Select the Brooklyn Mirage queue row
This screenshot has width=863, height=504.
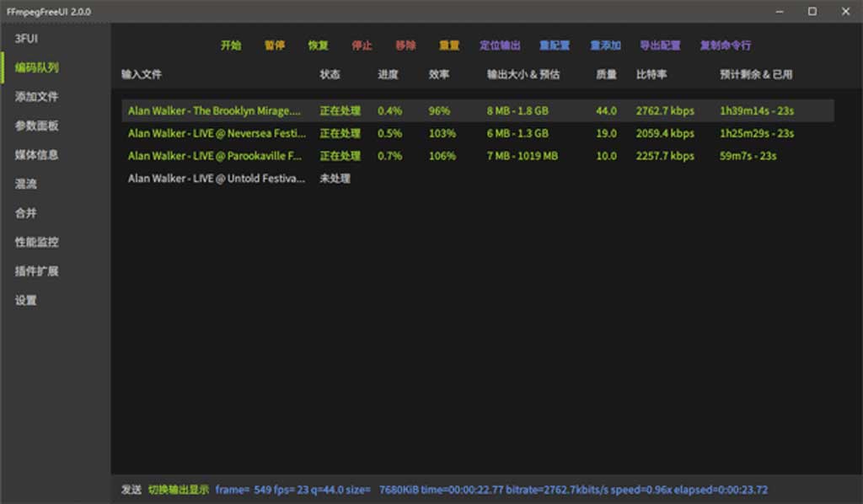tap(214, 110)
